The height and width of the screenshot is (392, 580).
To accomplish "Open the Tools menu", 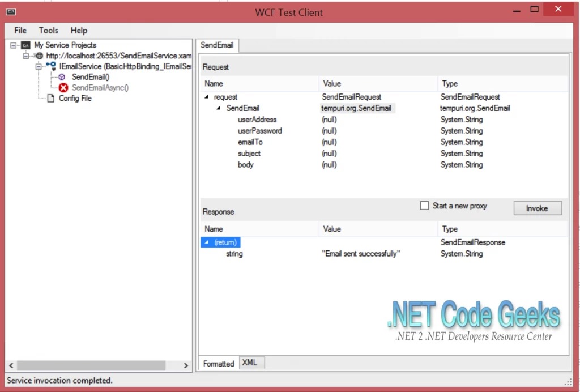I will click(x=48, y=31).
